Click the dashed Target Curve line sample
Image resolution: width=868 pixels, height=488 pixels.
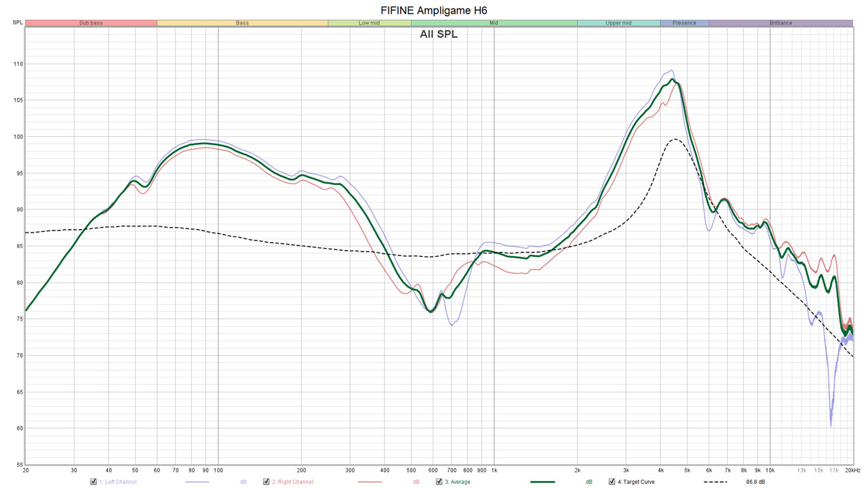715,482
